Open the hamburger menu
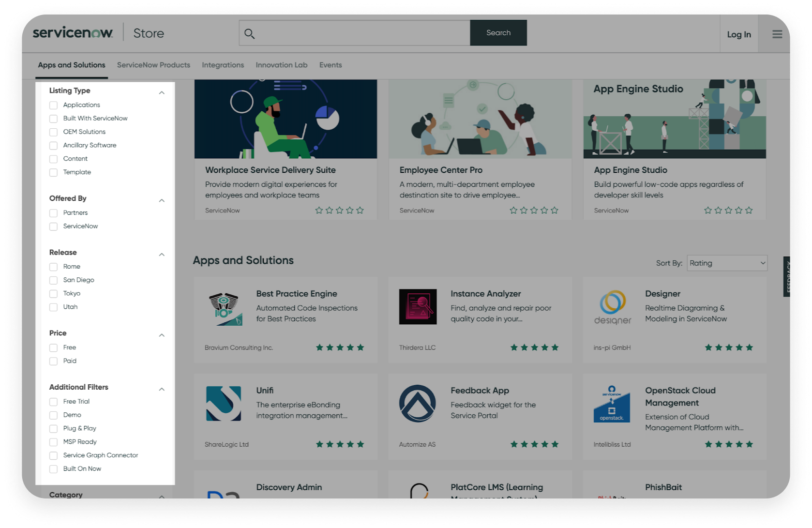Screen dimensions: 812x528 778,34
